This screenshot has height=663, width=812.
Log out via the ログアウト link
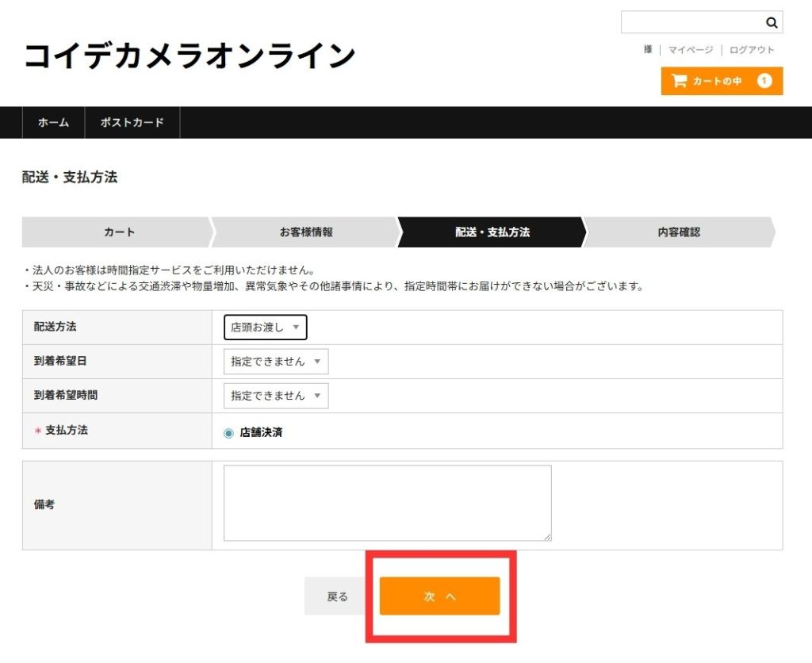click(752, 50)
